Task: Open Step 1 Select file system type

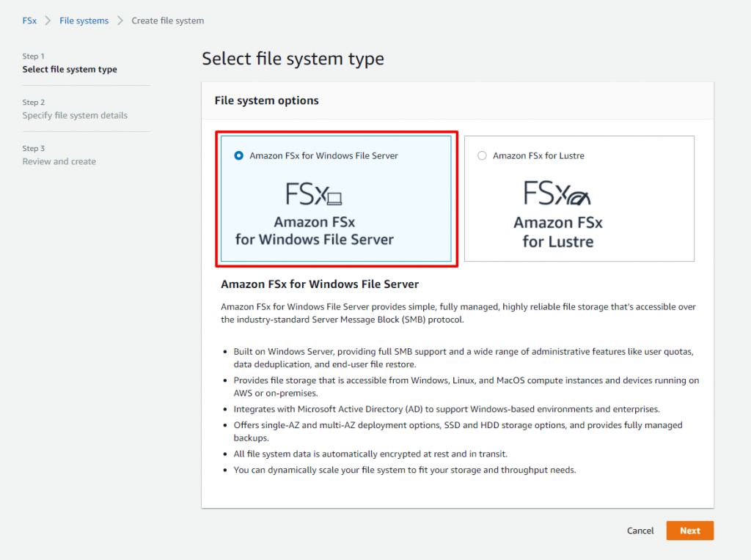Action: click(x=70, y=70)
